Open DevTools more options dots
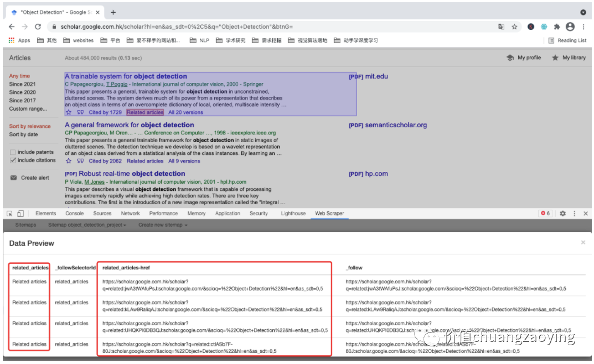The image size is (594, 364). (x=574, y=214)
